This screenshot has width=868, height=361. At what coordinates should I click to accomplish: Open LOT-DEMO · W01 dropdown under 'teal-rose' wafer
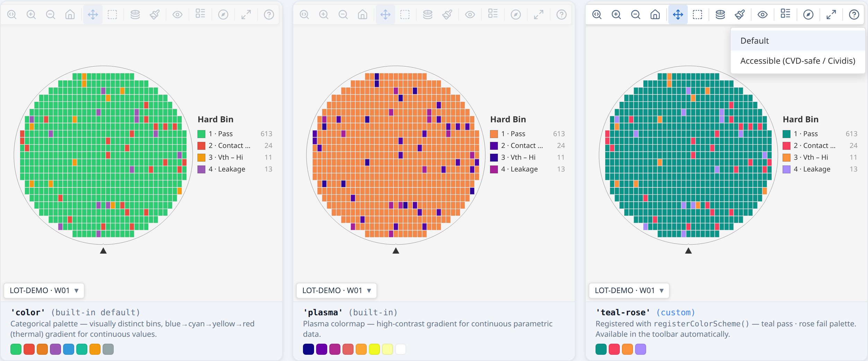629,290
